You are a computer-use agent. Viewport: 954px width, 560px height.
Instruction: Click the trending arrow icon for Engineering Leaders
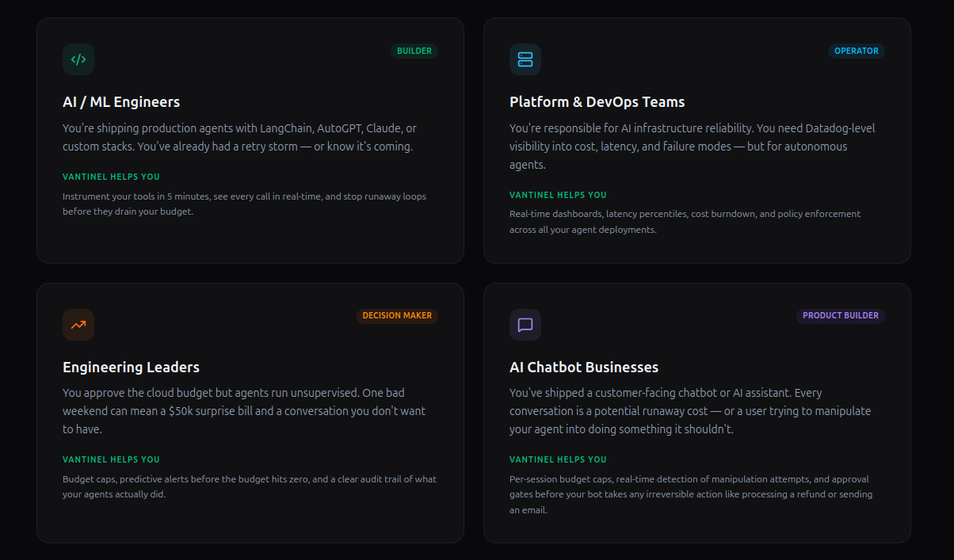point(78,325)
